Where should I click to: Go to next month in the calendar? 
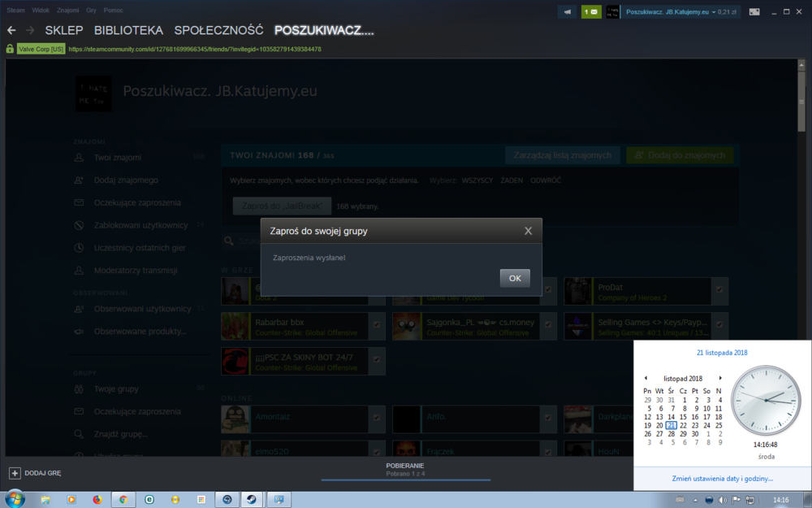(x=719, y=378)
